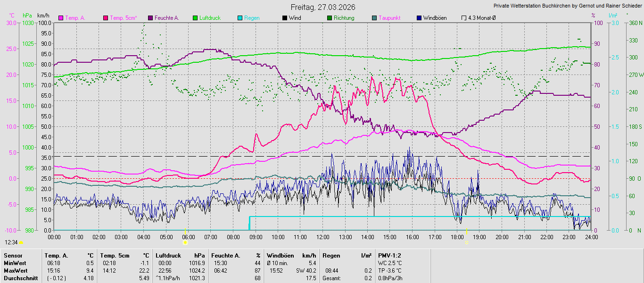Click the teal Taupunkt legend square
644x283 pixels.
pos(374,18)
